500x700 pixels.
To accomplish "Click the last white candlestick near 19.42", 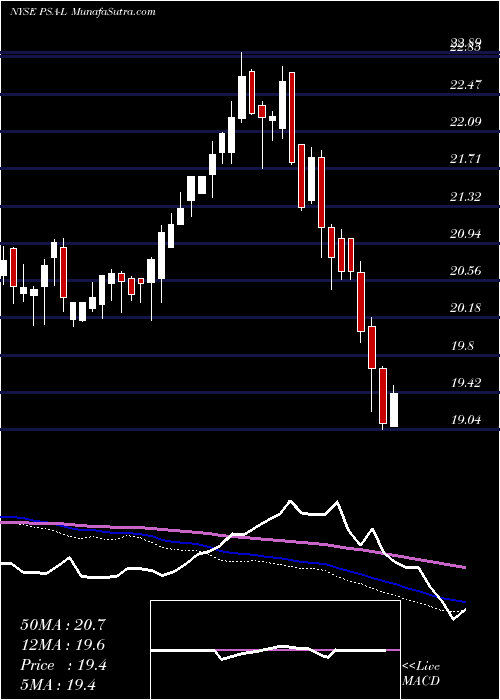I will click(x=394, y=409).
